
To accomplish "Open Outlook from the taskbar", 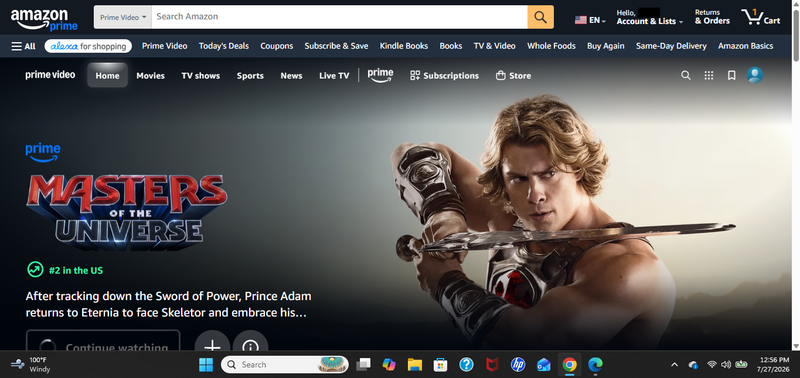I will [x=544, y=364].
